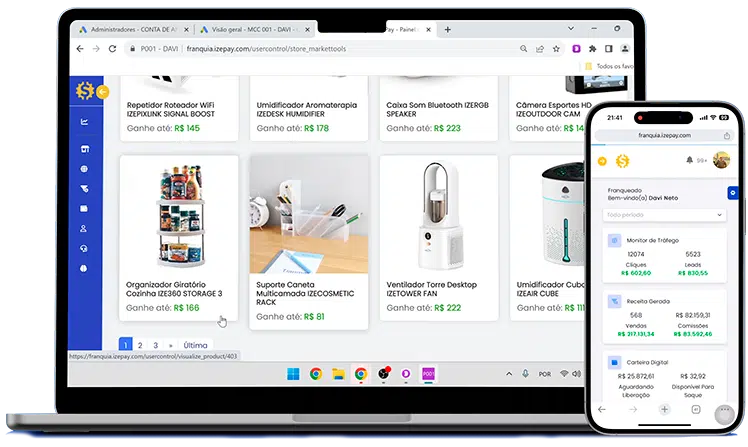Open the Organizador Giratório Cozinha product image
The height and width of the screenshot is (447, 748).
coord(179,216)
